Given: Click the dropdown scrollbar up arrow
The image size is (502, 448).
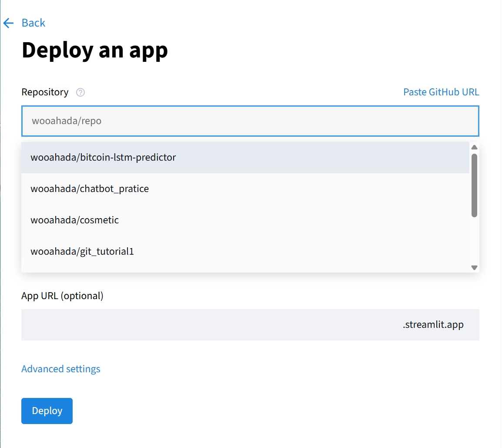Looking at the screenshot, I should tap(475, 148).
